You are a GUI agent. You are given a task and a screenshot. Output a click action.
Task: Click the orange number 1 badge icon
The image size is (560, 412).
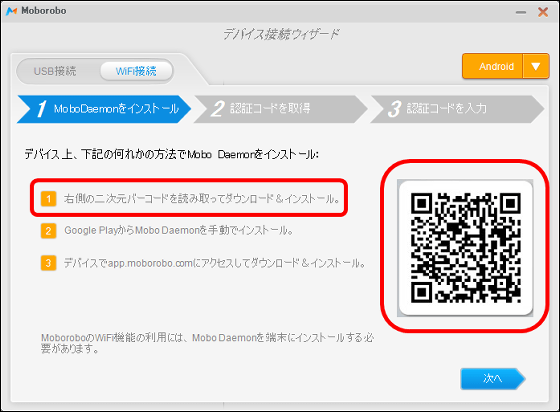(x=49, y=199)
